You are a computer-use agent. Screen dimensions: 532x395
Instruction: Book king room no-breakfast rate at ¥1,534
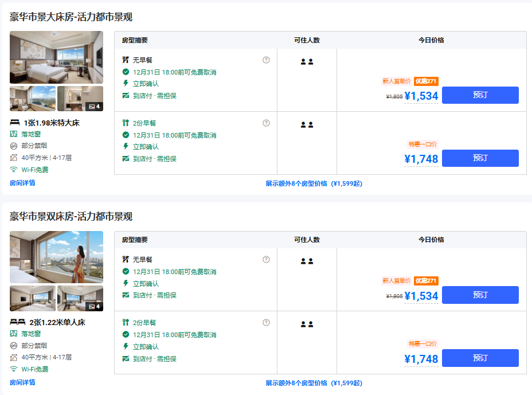480,95
